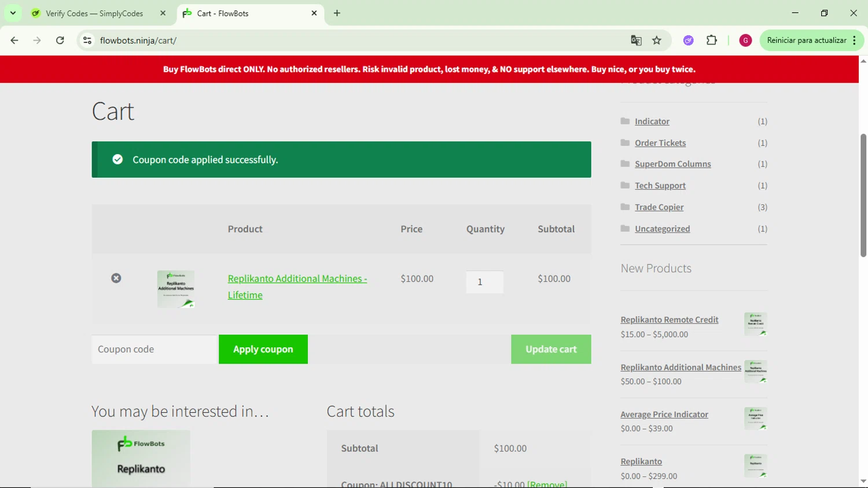Viewport: 868px width, 488px height.
Task: Open Average Price Indicator product link
Action: [x=664, y=414]
